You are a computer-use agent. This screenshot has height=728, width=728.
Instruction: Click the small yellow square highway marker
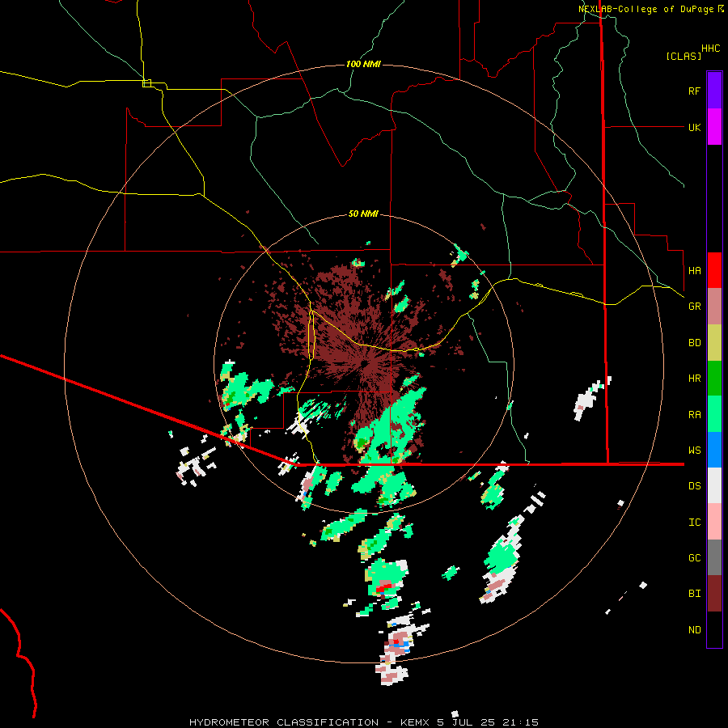pos(146,83)
